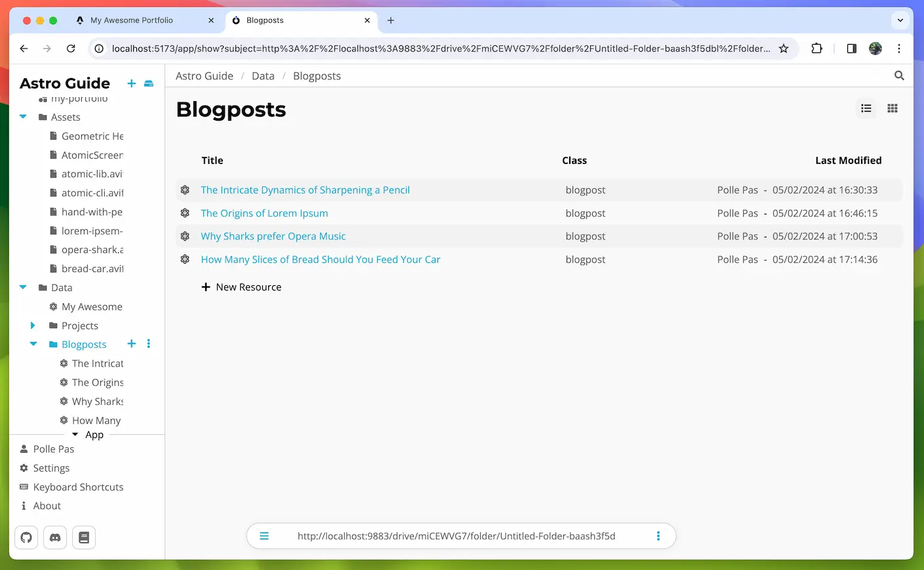Image resolution: width=924 pixels, height=570 pixels.
Task: Open Why Sharks prefer Opera Music
Action: click(273, 236)
